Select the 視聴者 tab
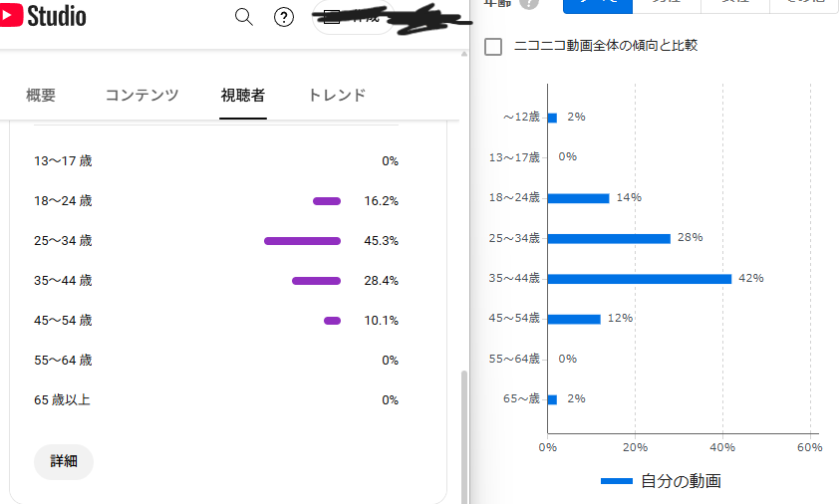Viewport: 839px width, 504px height. pyautogui.click(x=243, y=96)
